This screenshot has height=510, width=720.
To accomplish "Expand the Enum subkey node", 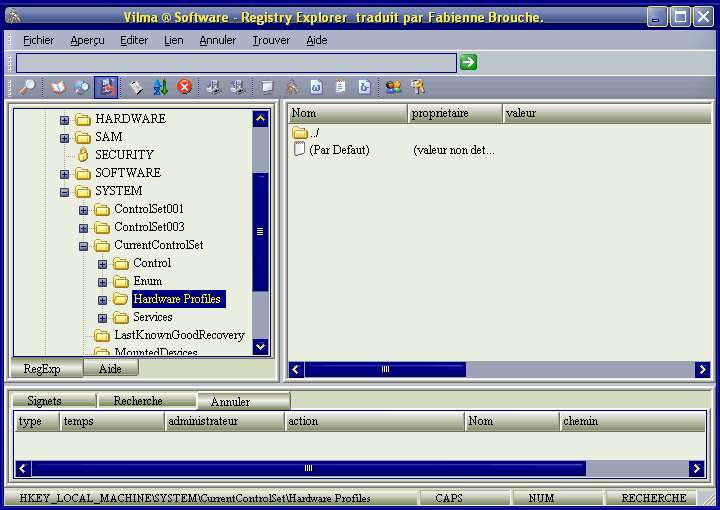I will [x=102, y=282].
